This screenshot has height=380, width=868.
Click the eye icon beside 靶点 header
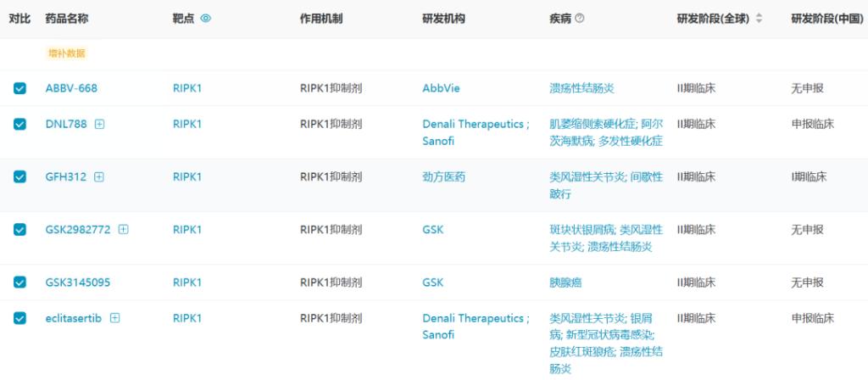coord(206,19)
